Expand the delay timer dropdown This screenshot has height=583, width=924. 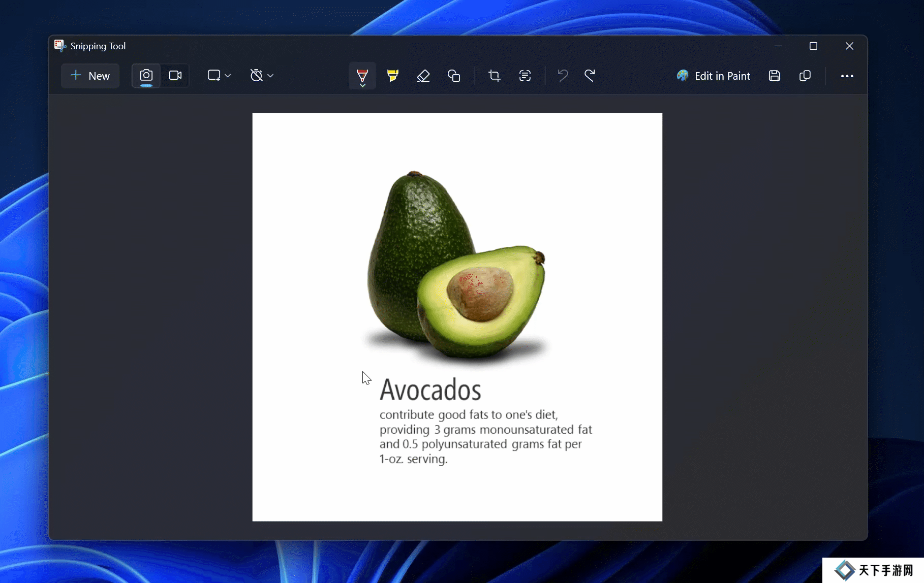(262, 76)
